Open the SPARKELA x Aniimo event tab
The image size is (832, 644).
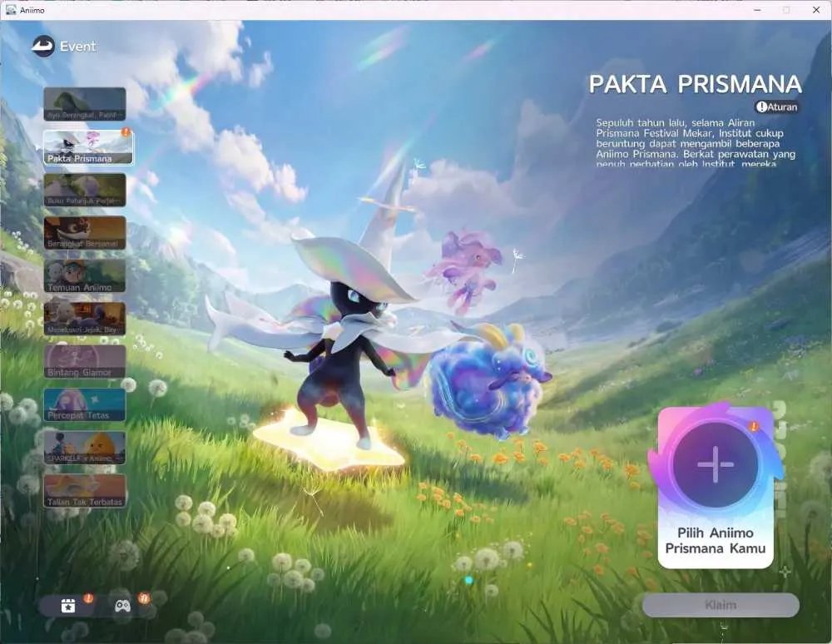[x=85, y=448]
